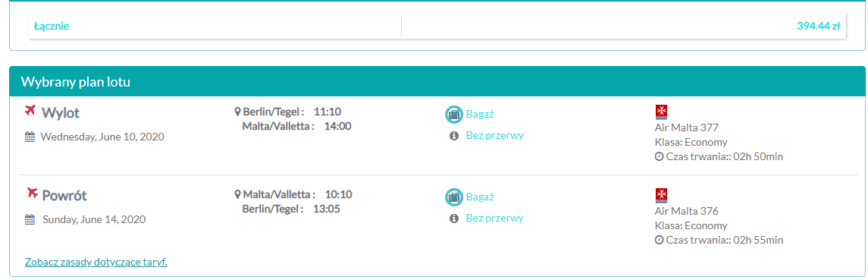Click the luggage icon in the departure row

[454, 115]
